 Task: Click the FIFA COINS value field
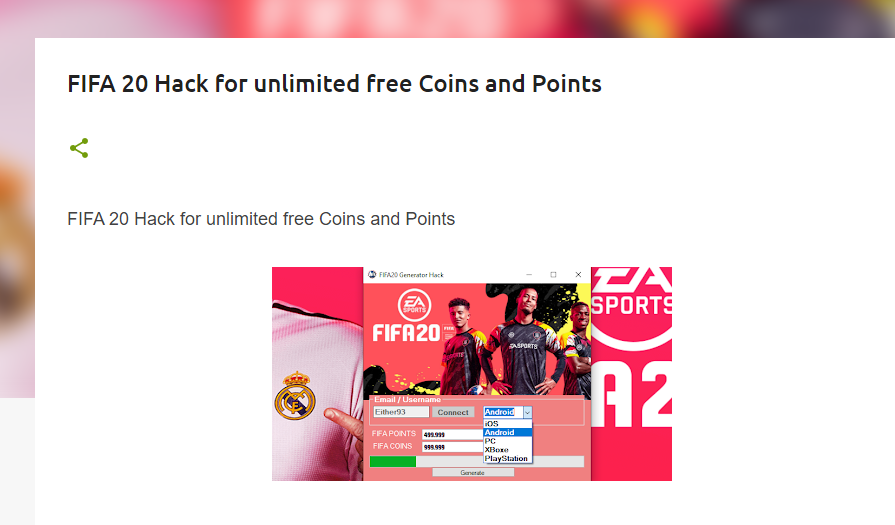[452, 447]
